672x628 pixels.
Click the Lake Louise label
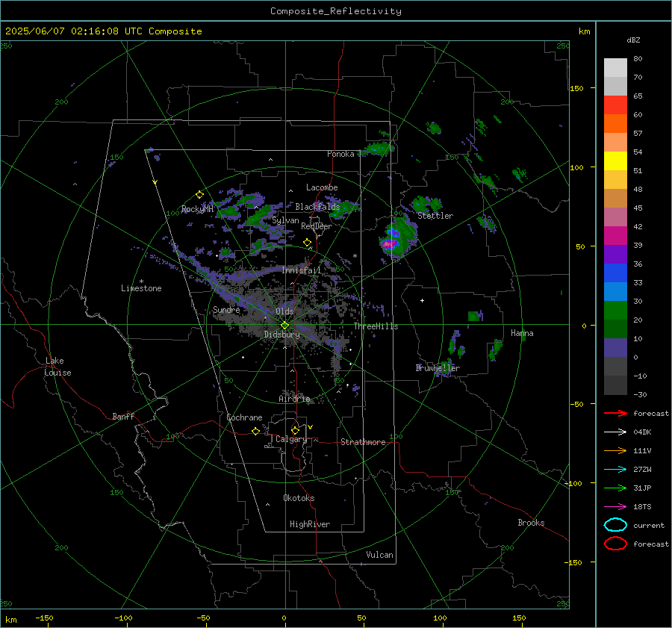tap(57, 367)
